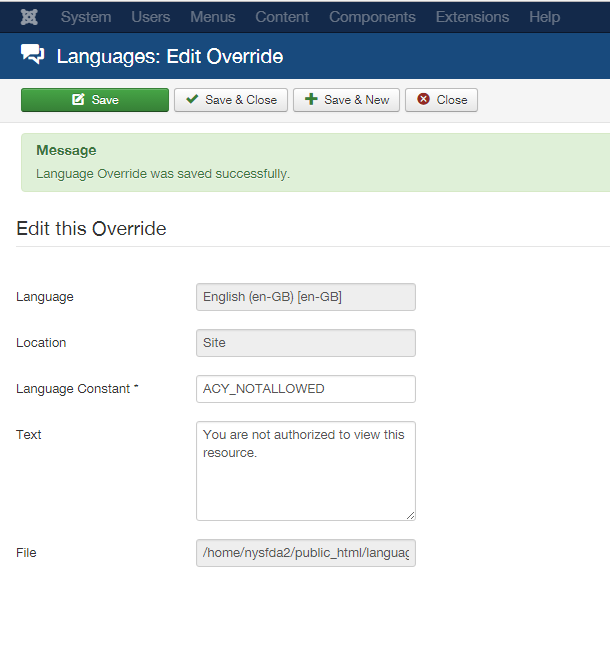Screen dimensions: 610x648
Task: Open the System menu
Action: 85,17
